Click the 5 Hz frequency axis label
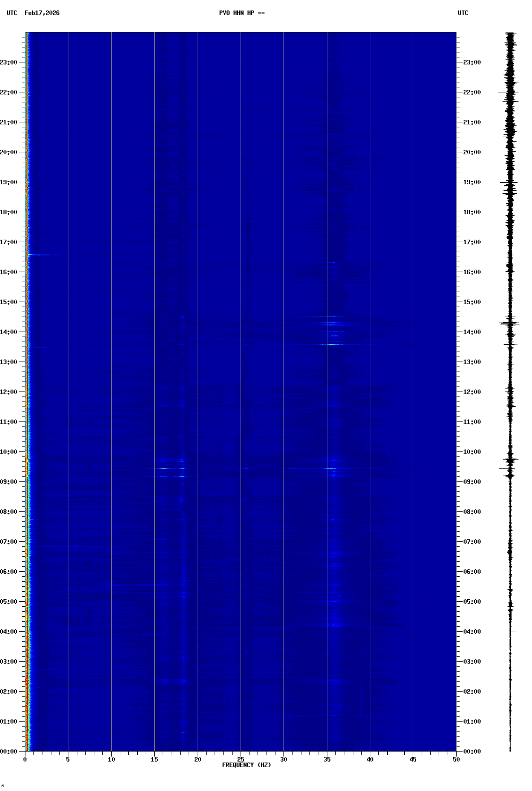The height and width of the screenshot is (791, 532). tap(68, 760)
